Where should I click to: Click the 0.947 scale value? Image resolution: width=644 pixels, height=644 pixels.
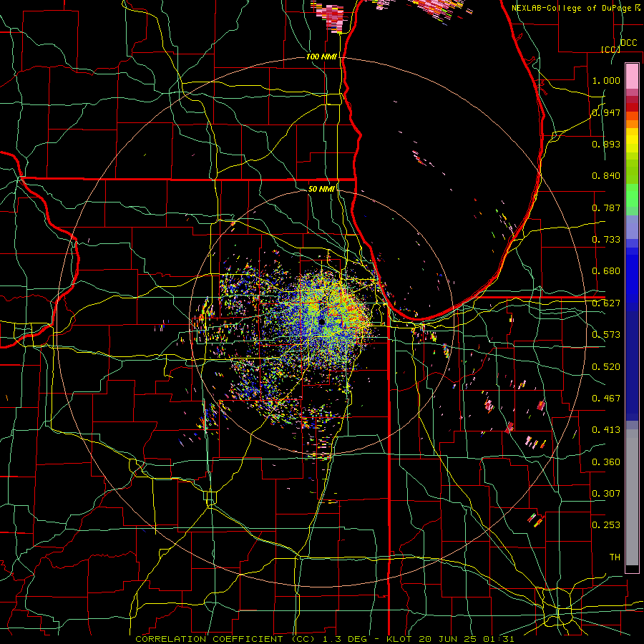pyautogui.click(x=606, y=112)
